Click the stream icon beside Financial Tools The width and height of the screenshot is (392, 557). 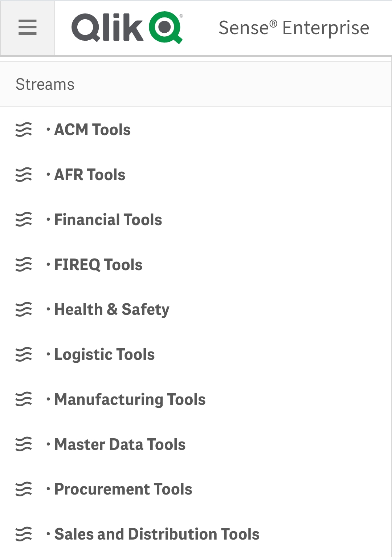(24, 220)
